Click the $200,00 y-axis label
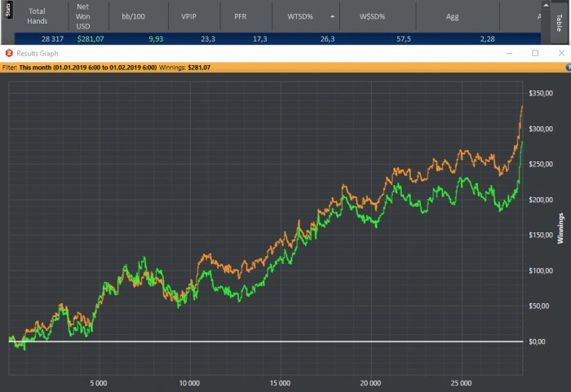571x392 pixels. 541,200
